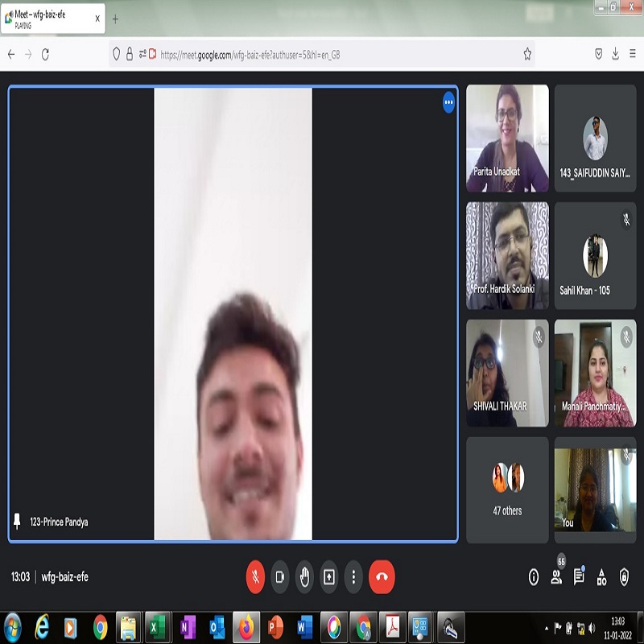Open the Firefox application hamburger menu
The height and width of the screenshot is (644, 644).
[632, 54]
